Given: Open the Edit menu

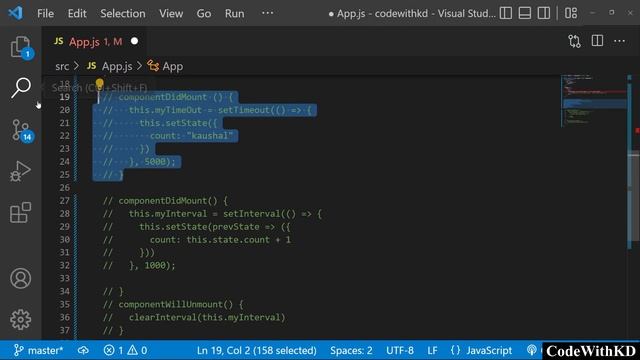Looking at the screenshot, I should [77, 13].
